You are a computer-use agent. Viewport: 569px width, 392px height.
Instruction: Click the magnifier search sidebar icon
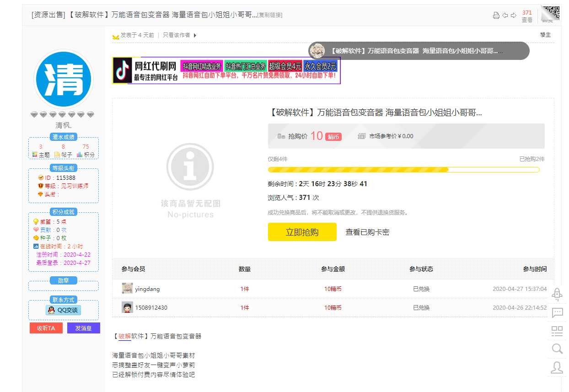pyautogui.click(x=557, y=349)
